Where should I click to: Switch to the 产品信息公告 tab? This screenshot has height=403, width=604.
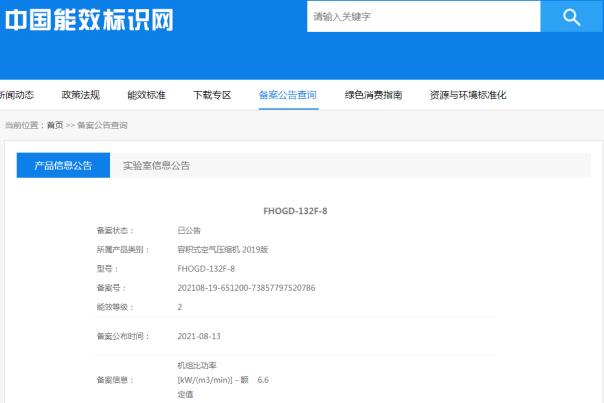(63, 165)
